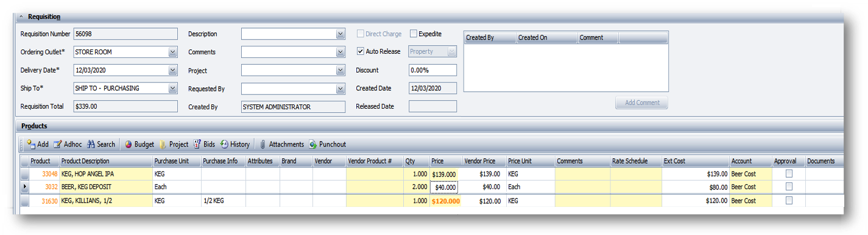Click the Created By column header in comments
Screen dimensions: 868x235
(x=490, y=37)
